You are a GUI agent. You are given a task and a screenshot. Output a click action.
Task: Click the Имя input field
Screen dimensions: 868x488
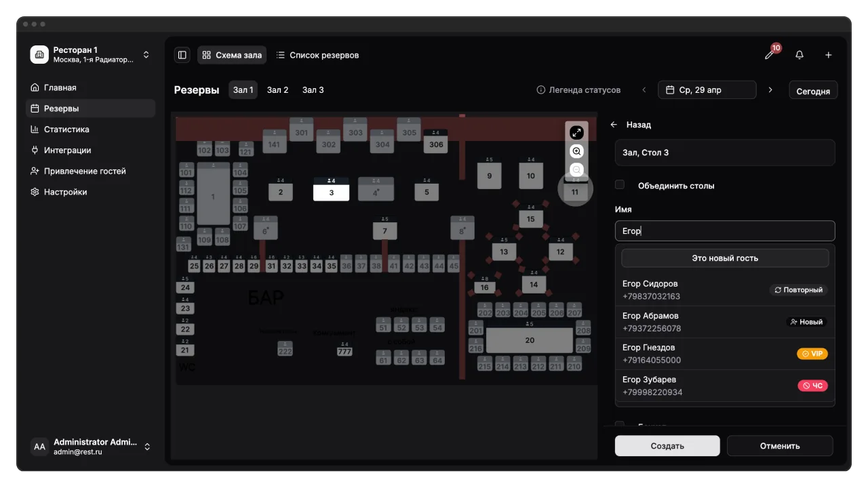click(725, 231)
